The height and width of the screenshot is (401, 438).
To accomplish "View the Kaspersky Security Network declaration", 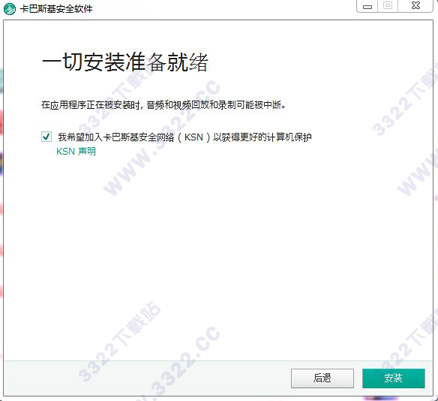I will 76,151.
